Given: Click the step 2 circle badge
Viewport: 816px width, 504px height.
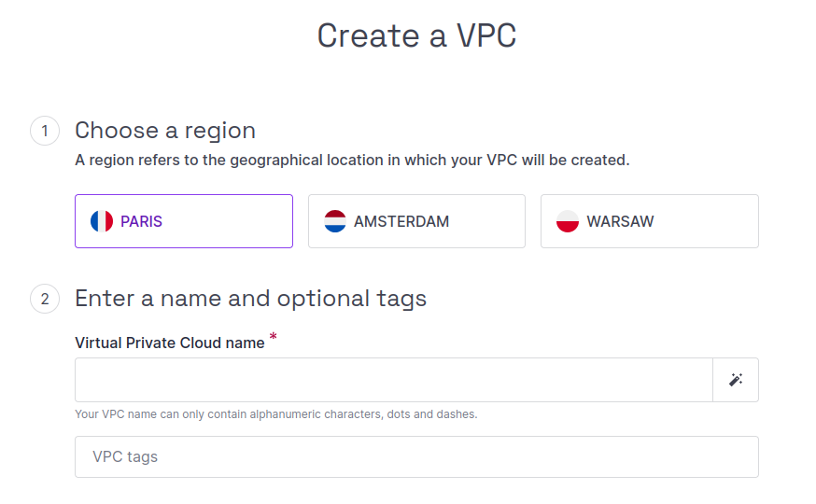Looking at the screenshot, I should (45, 299).
